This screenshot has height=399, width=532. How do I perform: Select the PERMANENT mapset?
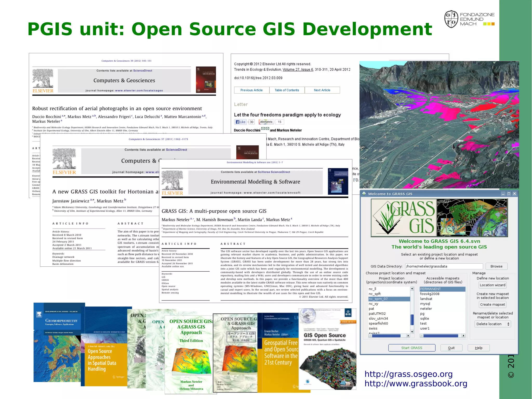point(442,289)
